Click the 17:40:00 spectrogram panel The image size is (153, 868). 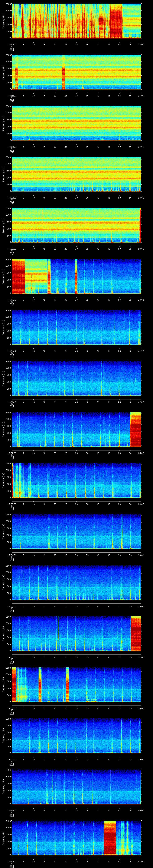click(77, 838)
